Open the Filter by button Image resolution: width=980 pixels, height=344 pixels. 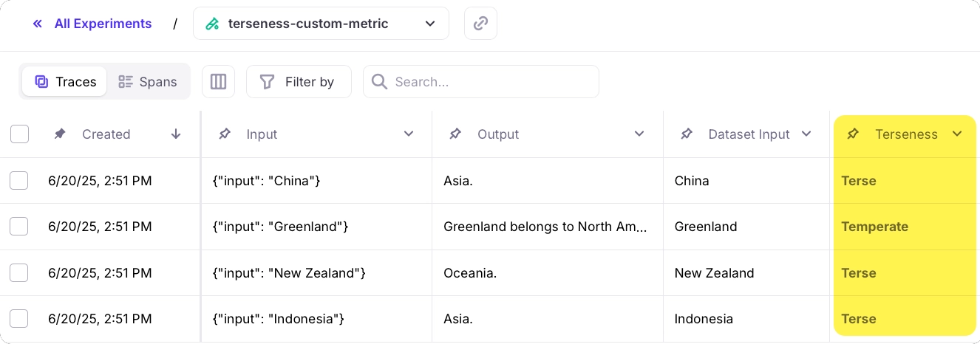pyautogui.click(x=299, y=82)
